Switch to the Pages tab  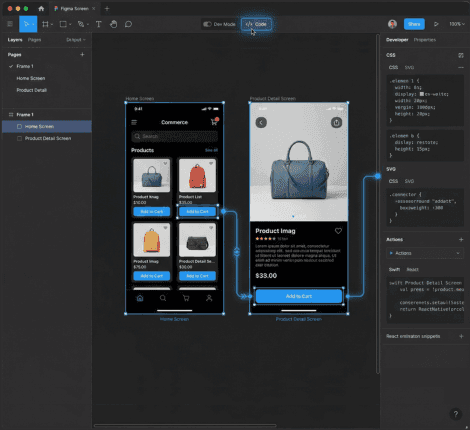click(x=34, y=40)
